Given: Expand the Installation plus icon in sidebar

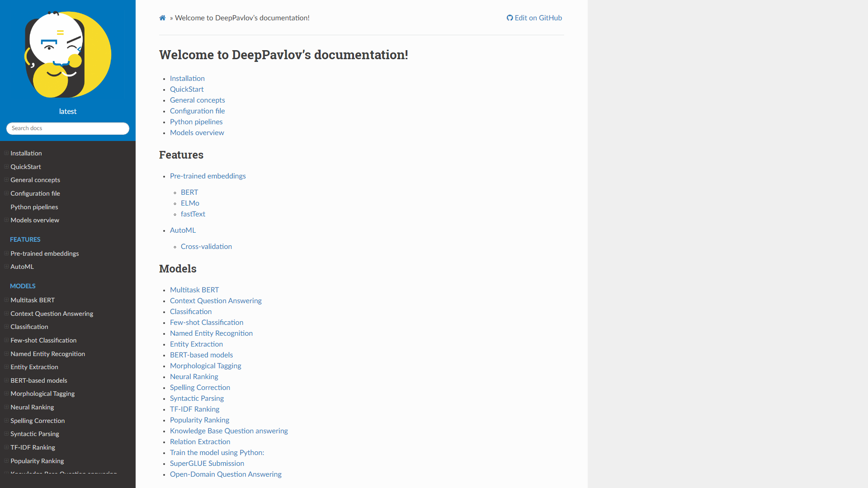Looking at the screenshot, I should coord(6,153).
